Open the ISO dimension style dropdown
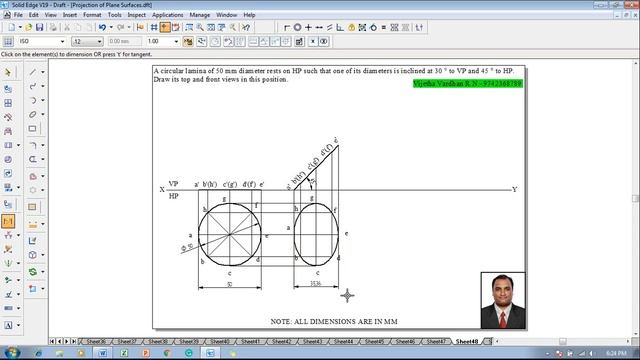The image size is (640, 360). tap(62, 41)
